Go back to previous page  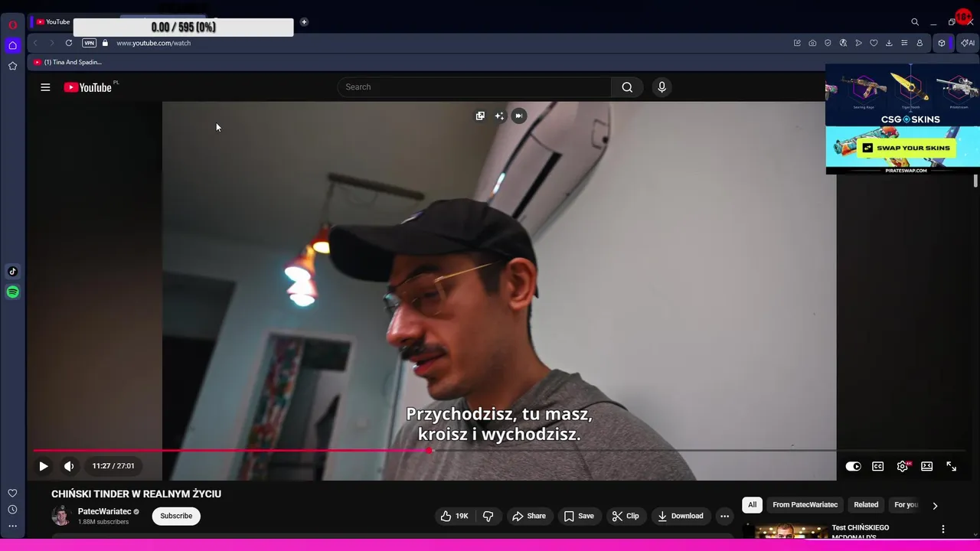(x=35, y=43)
